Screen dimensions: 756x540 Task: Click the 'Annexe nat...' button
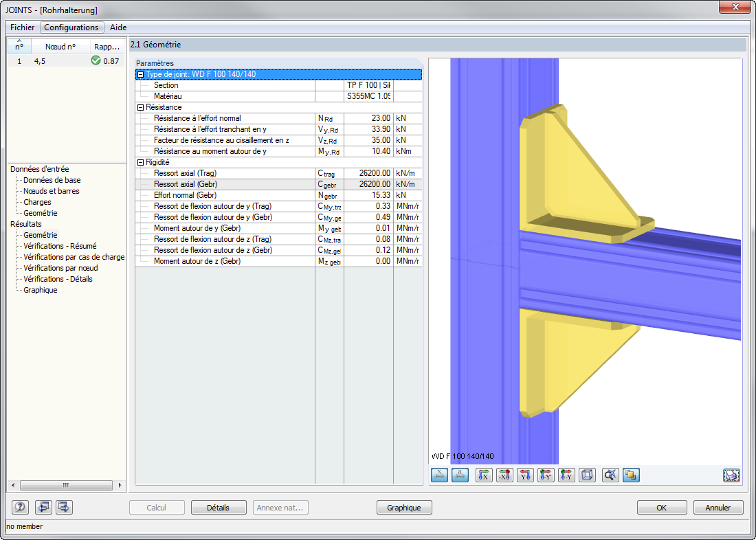coord(280,507)
